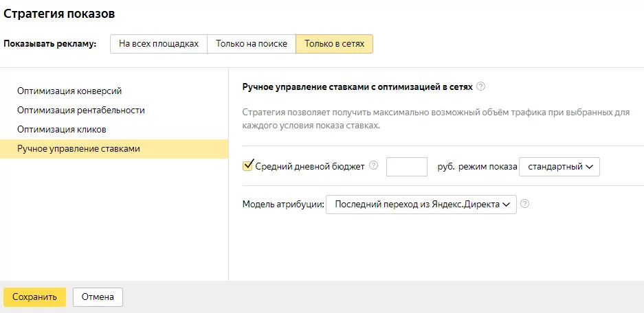The height and width of the screenshot is (313, 644).
Task: Focus the daily budget amount input field
Action: point(407,167)
